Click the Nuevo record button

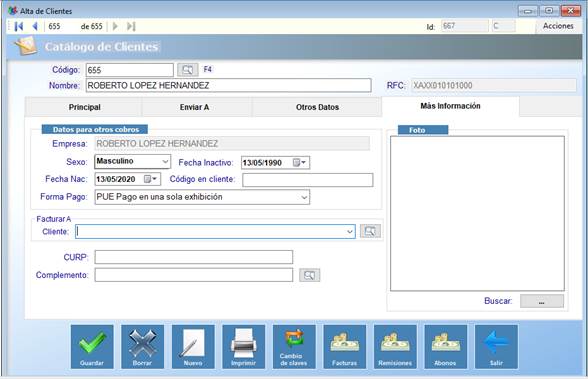(x=193, y=347)
